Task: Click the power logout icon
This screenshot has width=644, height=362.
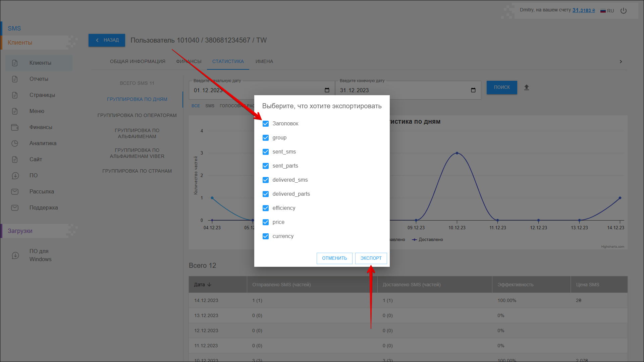Action: (624, 11)
